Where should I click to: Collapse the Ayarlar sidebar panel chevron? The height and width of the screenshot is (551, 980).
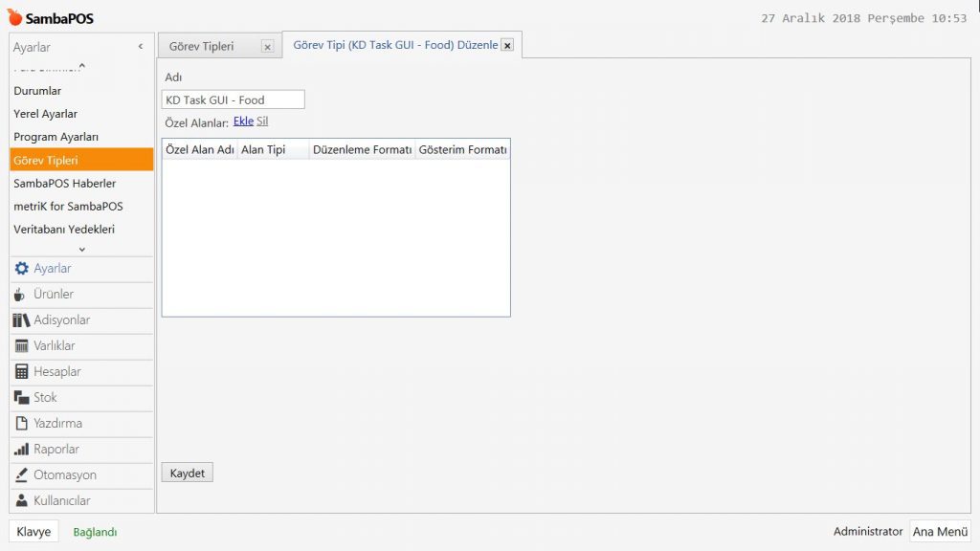(x=141, y=47)
